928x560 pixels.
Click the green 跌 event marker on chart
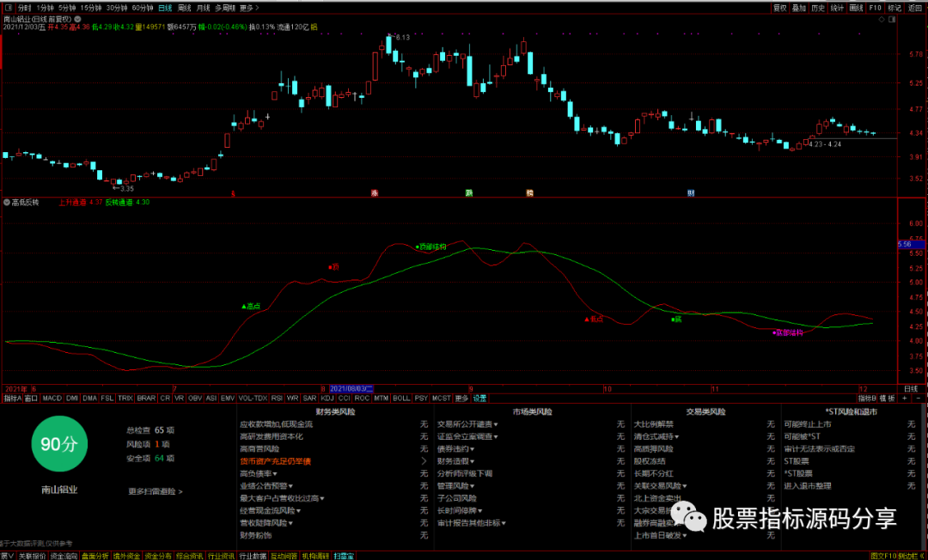pyautogui.click(x=469, y=193)
